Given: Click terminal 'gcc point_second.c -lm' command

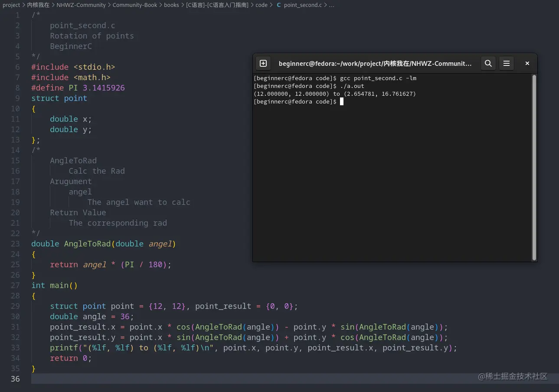Looking at the screenshot, I should tap(378, 78).
